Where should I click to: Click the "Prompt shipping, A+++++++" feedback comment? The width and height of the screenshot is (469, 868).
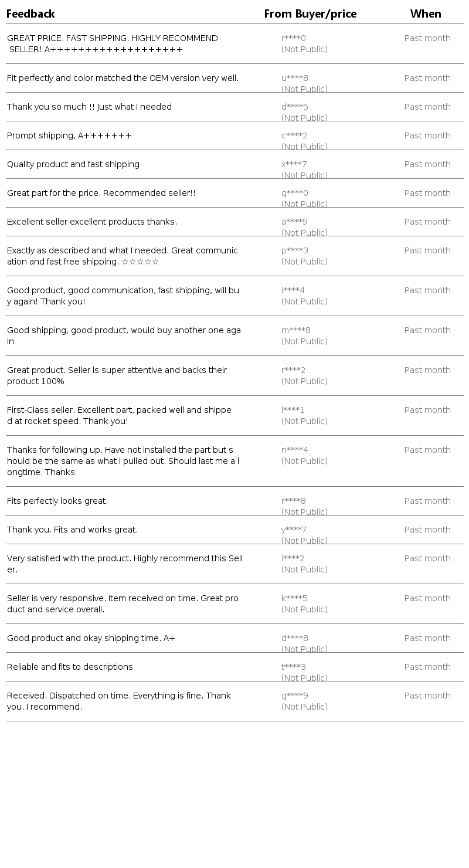coord(69,135)
